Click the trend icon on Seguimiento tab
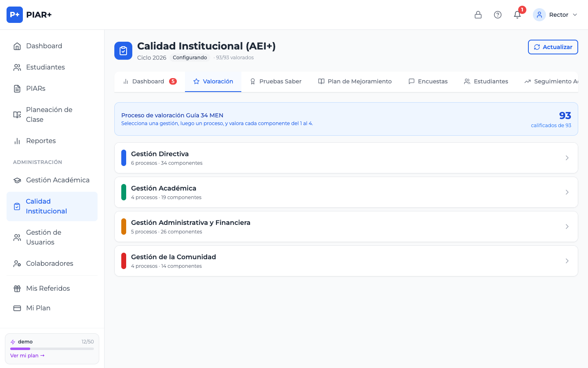 528,81
